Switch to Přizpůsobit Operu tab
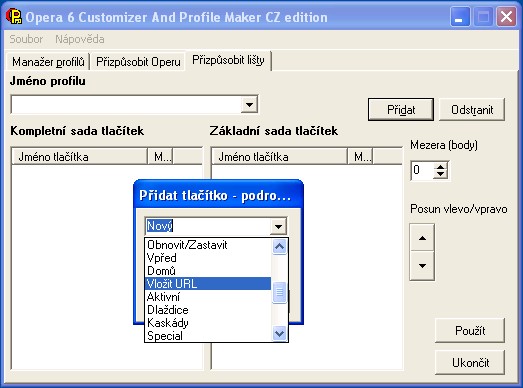 (138, 62)
